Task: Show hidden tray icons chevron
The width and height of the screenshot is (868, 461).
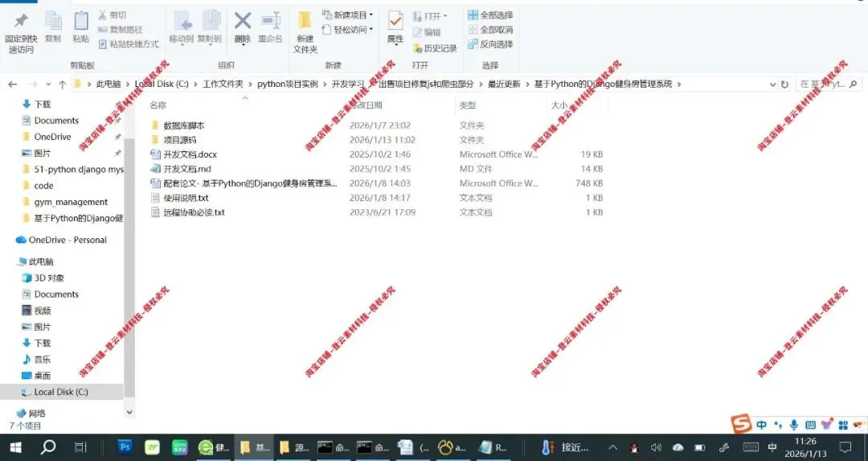Action: pos(612,447)
